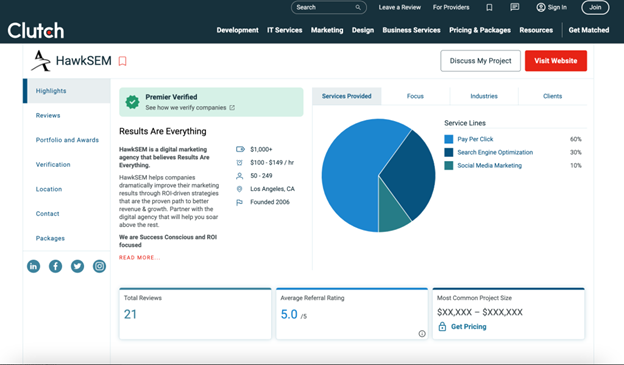This screenshot has height=365, width=624.
Task: Click Get Pricing link
Action: 468,326
